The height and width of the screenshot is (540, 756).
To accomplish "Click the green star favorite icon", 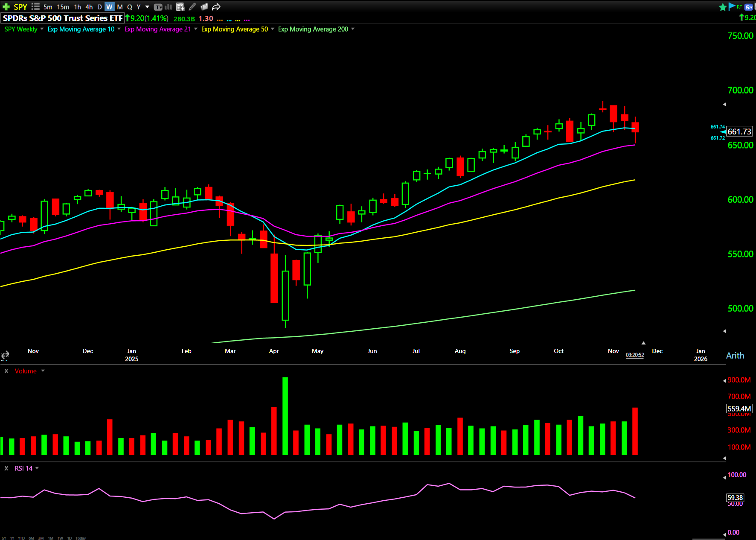I will click(x=723, y=7).
